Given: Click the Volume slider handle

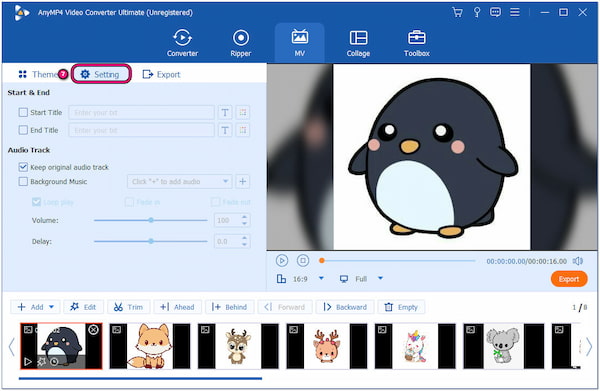Looking at the screenshot, I should click(x=151, y=220).
